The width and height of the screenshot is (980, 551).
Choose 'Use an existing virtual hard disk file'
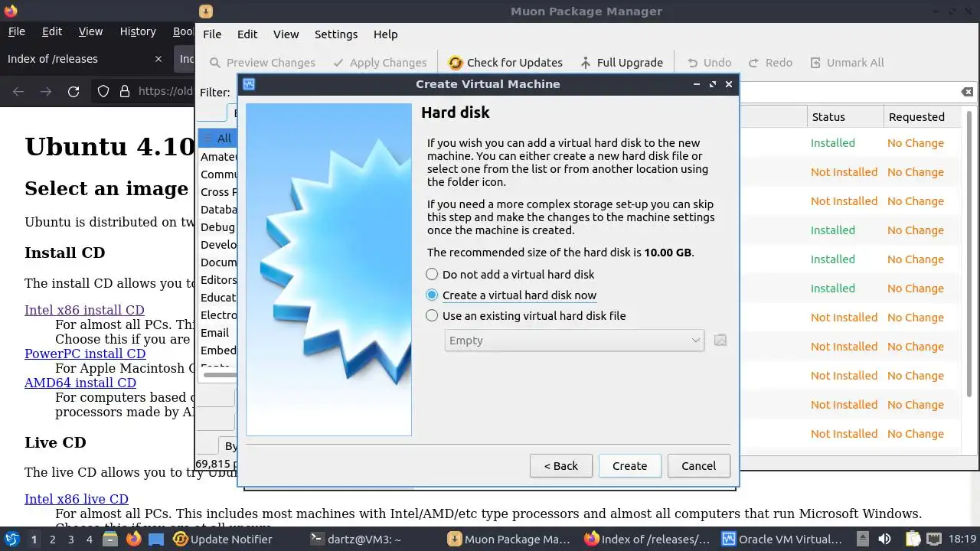526,315
